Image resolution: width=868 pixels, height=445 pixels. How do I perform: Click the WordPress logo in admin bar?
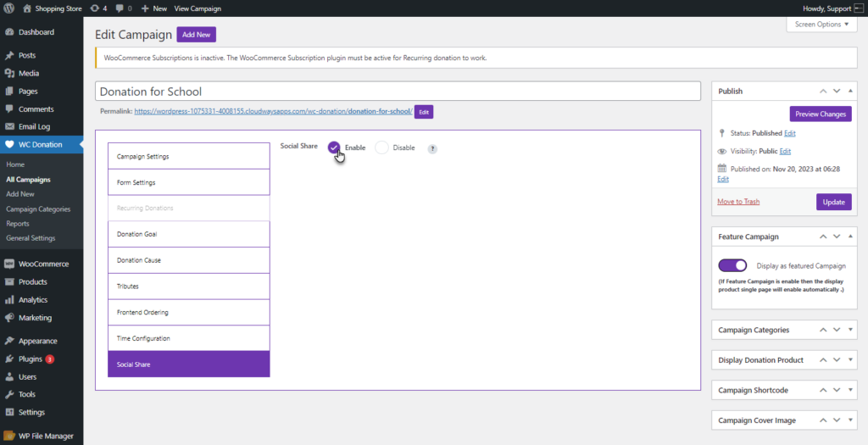coord(8,8)
